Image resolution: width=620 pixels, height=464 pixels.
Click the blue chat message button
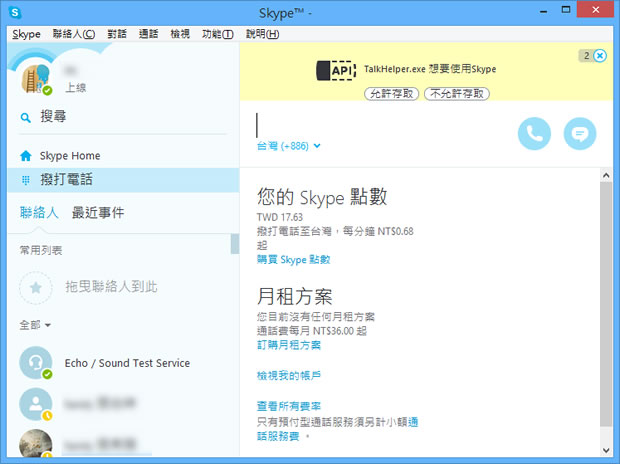(580, 134)
